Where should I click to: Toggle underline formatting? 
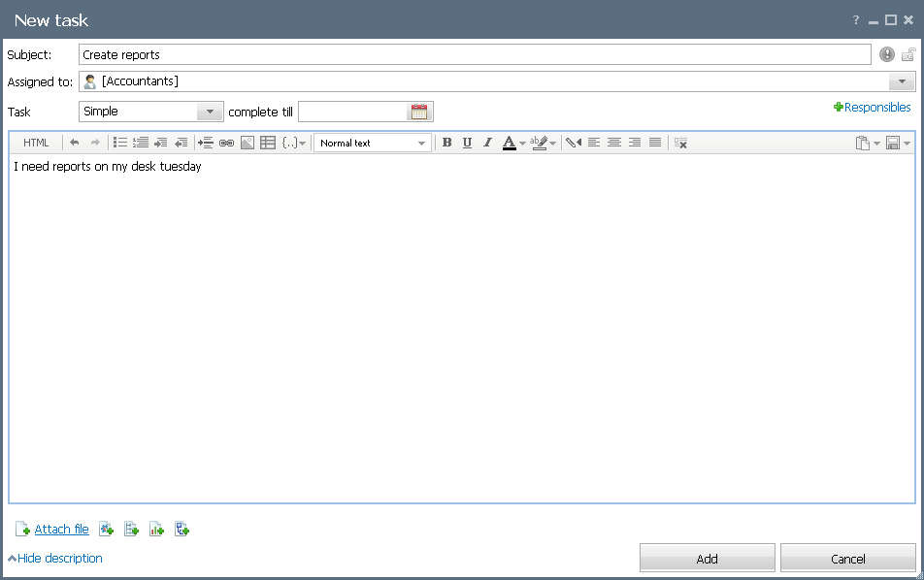pos(467,143)
